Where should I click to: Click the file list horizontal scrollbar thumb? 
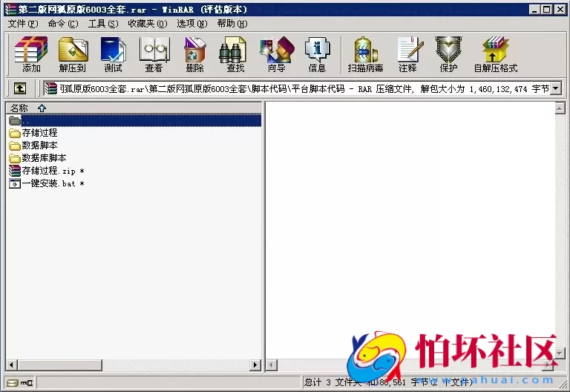[x=59, y=365]
